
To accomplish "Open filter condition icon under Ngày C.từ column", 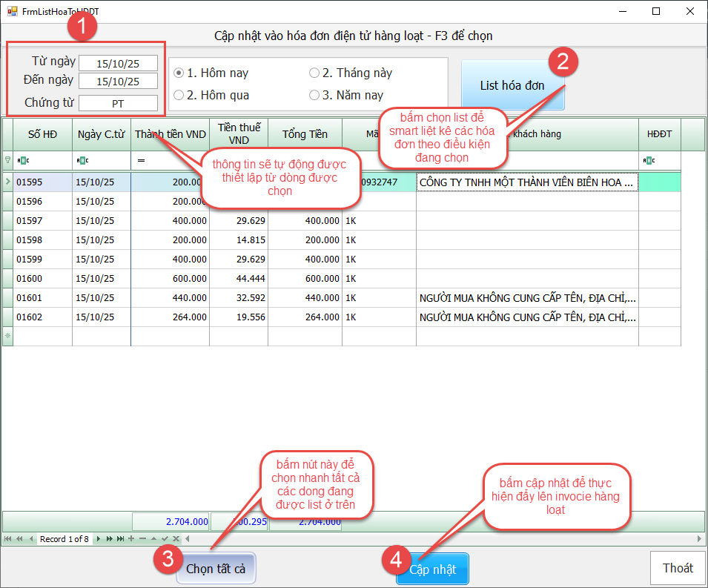I will point(82,160).
